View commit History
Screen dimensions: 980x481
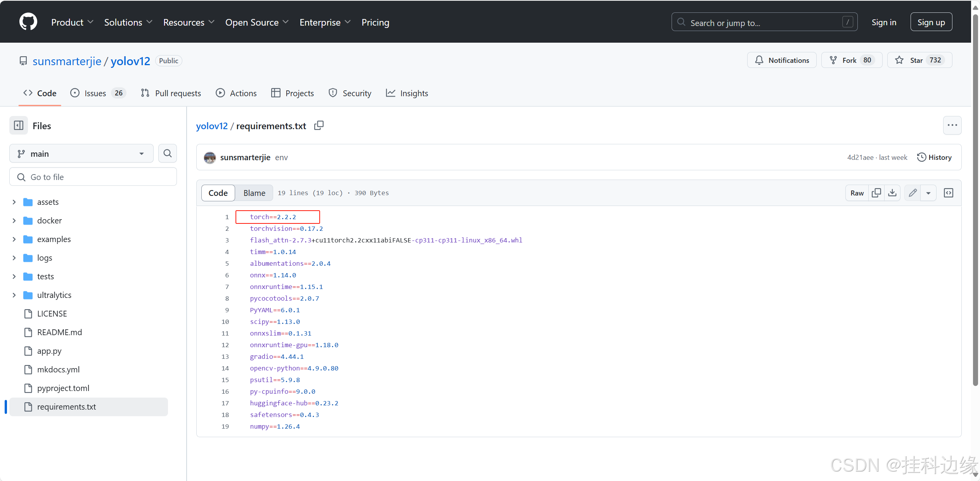[x=934, y=157]
